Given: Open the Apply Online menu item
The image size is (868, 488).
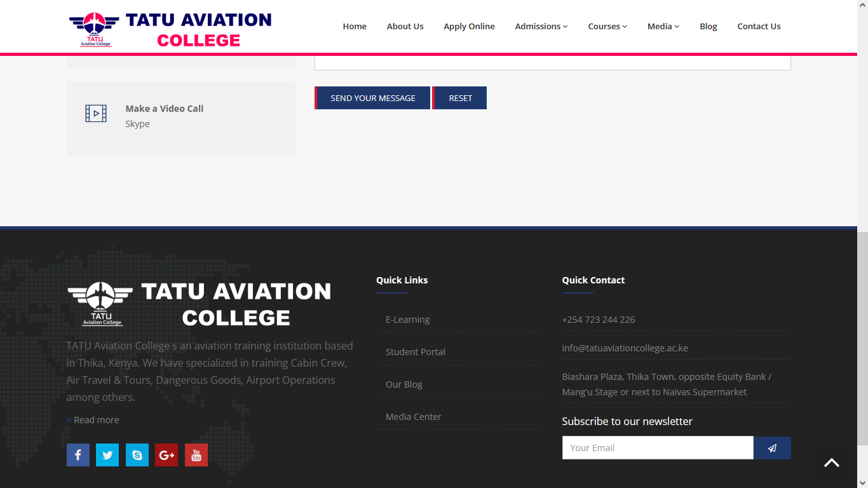Looking at the screenshot, I should [469, 26].
